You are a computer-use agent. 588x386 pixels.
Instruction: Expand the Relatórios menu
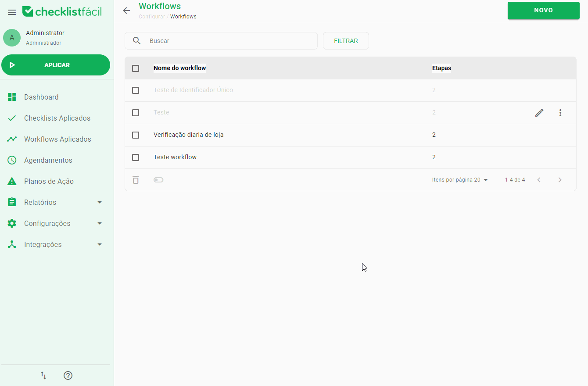pos(40,202)
